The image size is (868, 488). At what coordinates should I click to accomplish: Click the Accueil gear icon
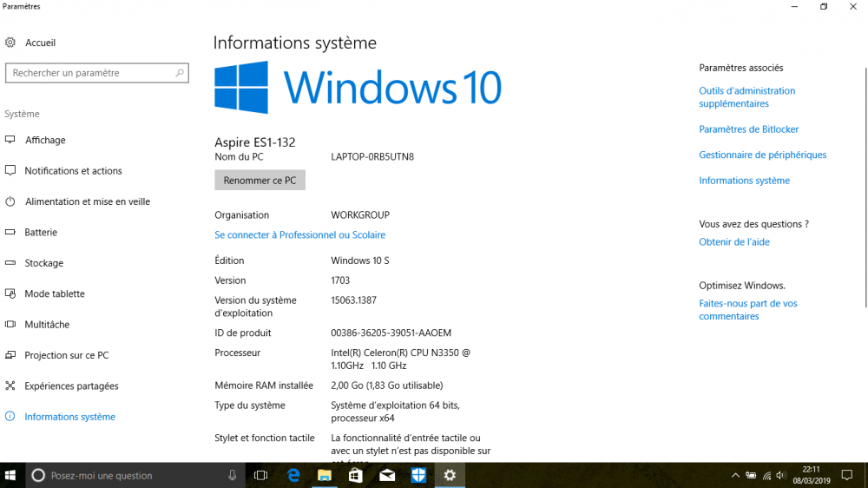tap(10, 43)
